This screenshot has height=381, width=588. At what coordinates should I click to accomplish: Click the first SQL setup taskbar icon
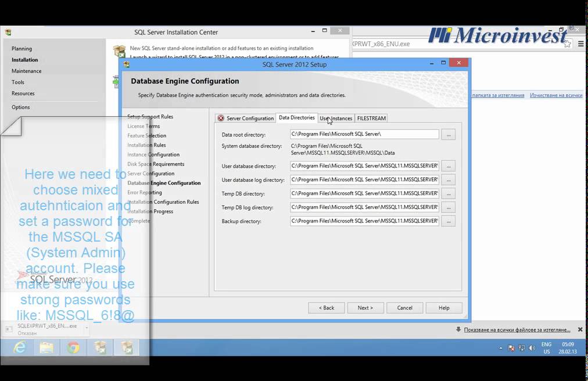[x=100, y=348]
